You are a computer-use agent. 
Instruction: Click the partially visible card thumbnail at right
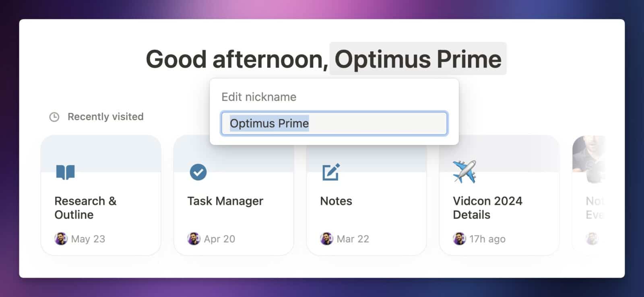click(x=589, y=159)
